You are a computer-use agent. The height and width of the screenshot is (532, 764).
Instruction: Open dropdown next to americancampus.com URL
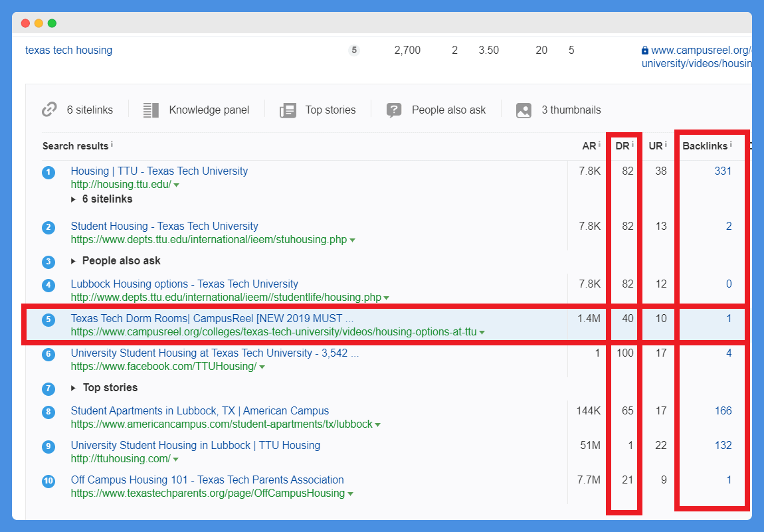click(377, 425)
